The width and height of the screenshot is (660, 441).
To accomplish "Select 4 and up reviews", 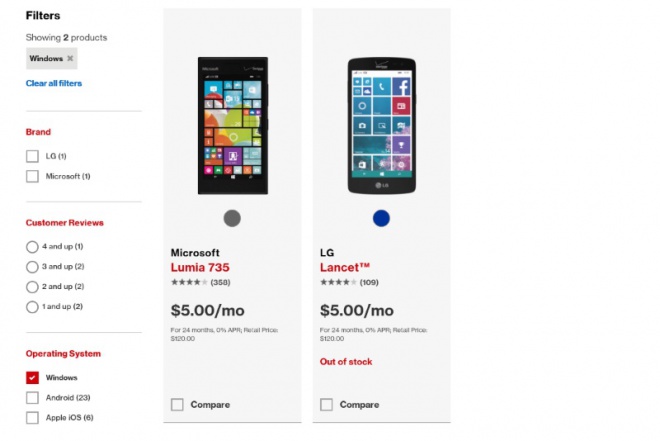I will 33,246.
